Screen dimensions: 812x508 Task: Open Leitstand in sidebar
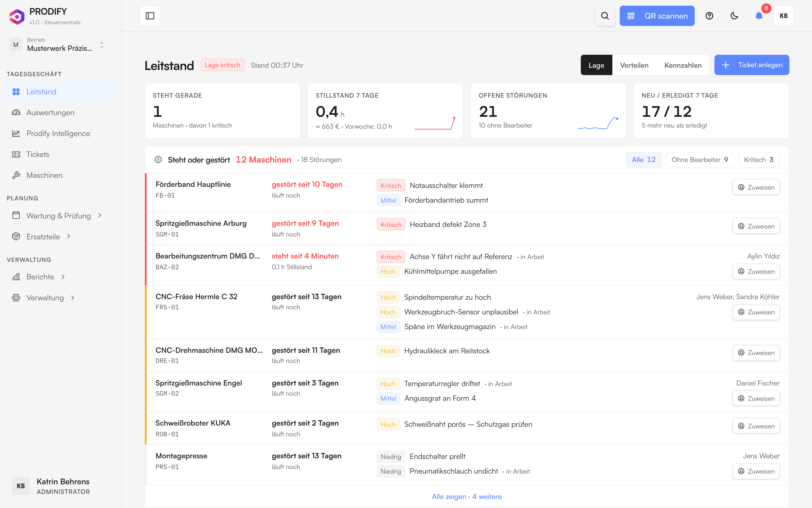point(61,92)
